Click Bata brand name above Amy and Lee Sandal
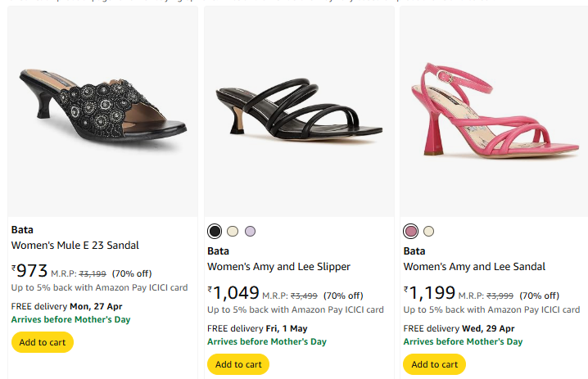 (414, 251)
